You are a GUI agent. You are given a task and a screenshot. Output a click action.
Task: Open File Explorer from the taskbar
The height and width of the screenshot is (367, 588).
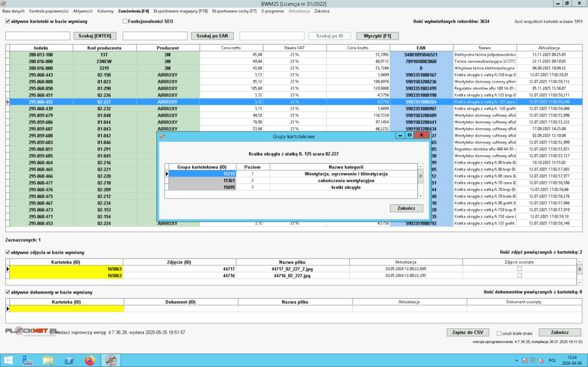(x=48, y=360)
